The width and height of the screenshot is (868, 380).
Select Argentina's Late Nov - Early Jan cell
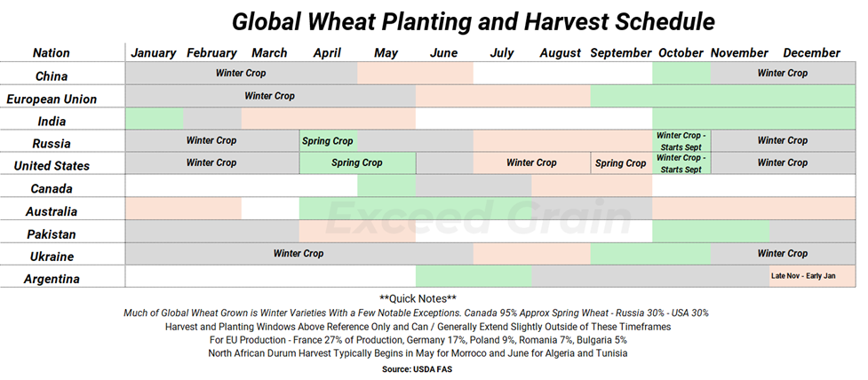point(812,277)
